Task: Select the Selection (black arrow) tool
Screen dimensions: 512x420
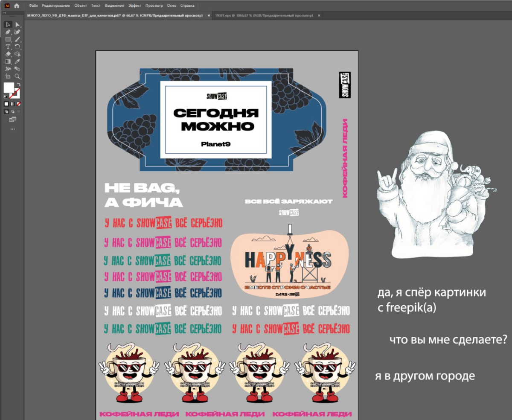Action: coord(8,24)
